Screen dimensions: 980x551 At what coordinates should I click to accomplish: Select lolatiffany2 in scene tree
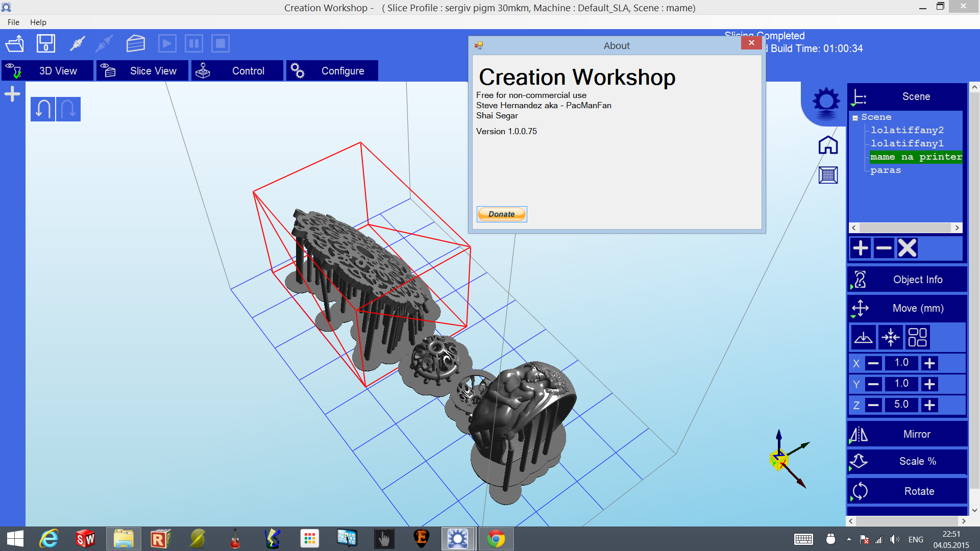(906, 130)
